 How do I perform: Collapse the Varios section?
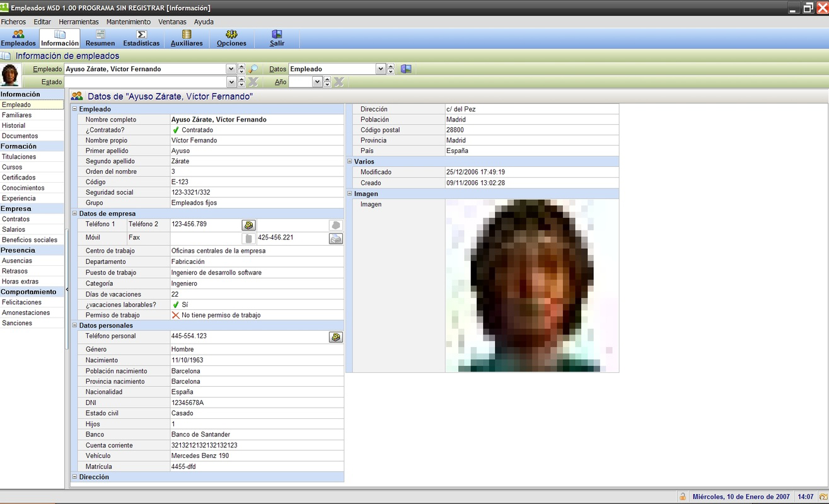tap(349, 161)
